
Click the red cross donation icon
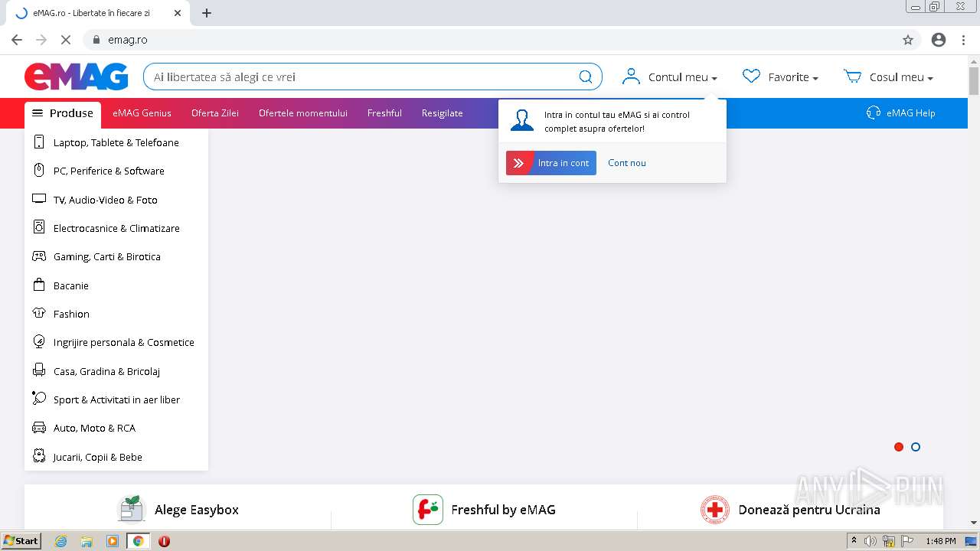point(715,510)
